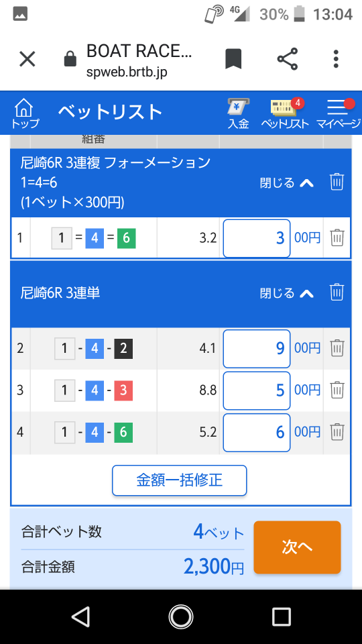This screenshot has width=362, height=644.
Task: Collapse the 3連複 フォーメーション section
Action: (x=287, y=182)
